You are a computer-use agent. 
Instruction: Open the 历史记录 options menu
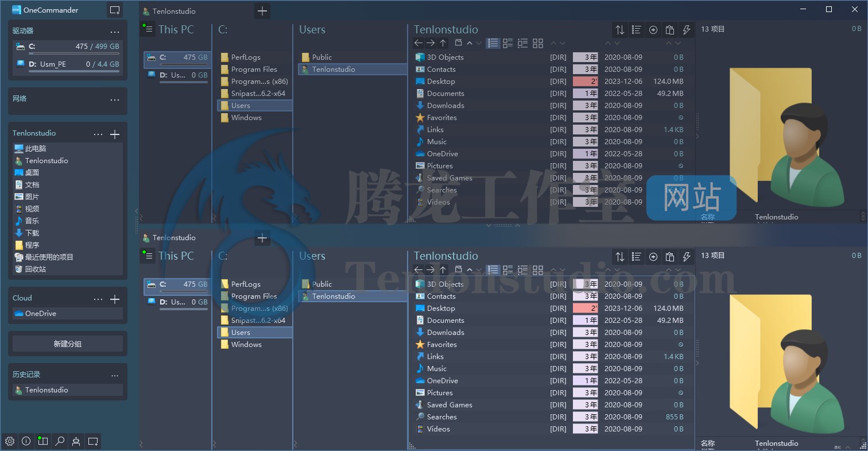coord(115,375)
